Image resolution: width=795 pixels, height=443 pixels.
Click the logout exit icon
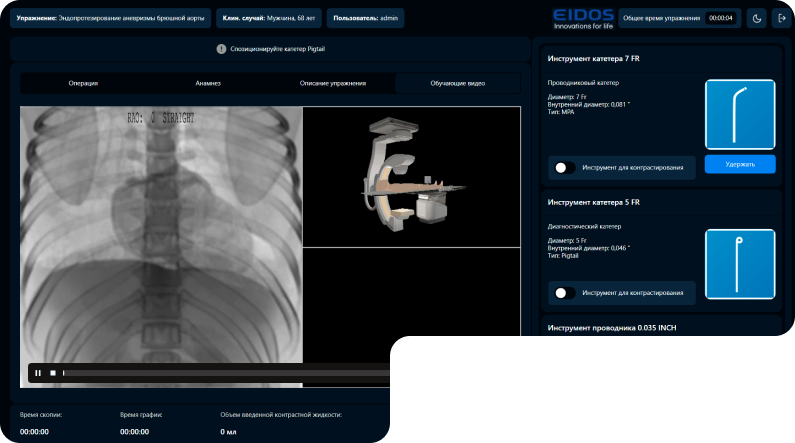[781, 18]
